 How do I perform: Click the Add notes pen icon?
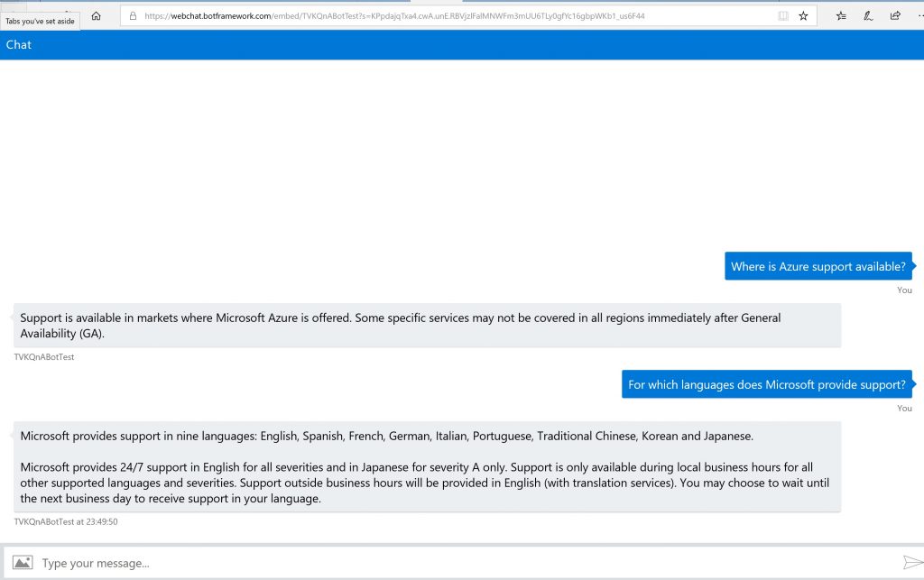868,15
